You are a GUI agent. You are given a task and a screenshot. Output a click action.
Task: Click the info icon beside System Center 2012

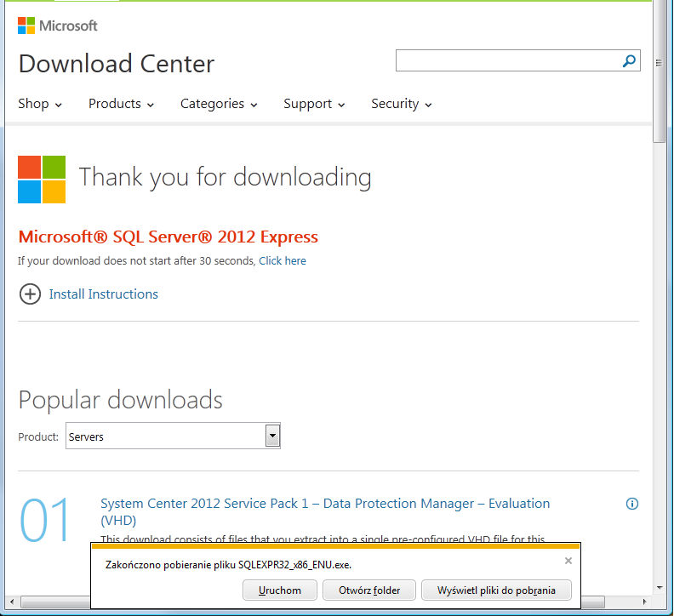(631, 504)
